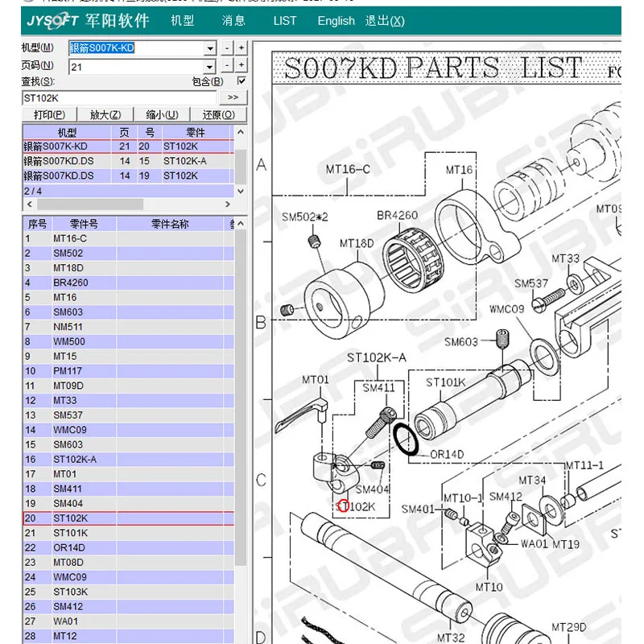
Task: Select part row 7 NM511
Action: (x=128, y=327)
